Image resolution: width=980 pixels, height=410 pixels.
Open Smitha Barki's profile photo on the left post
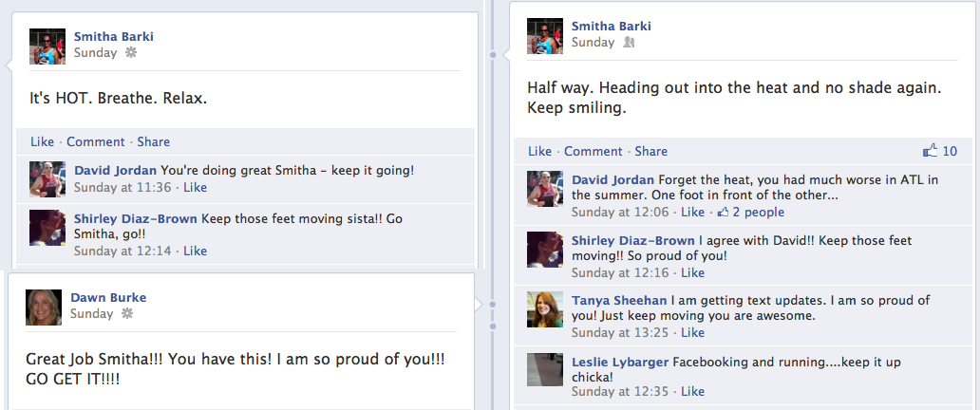coord(47,47)
